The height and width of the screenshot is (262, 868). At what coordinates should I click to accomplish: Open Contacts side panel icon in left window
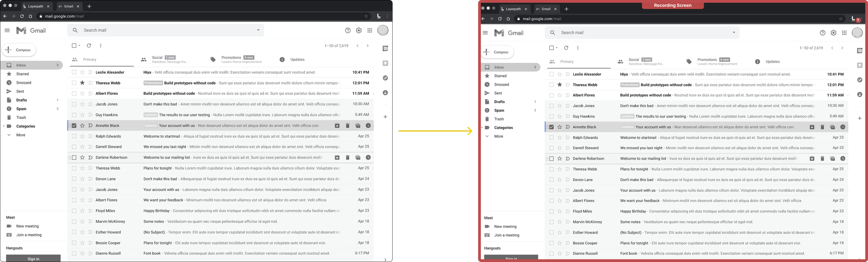pos(385,93)
